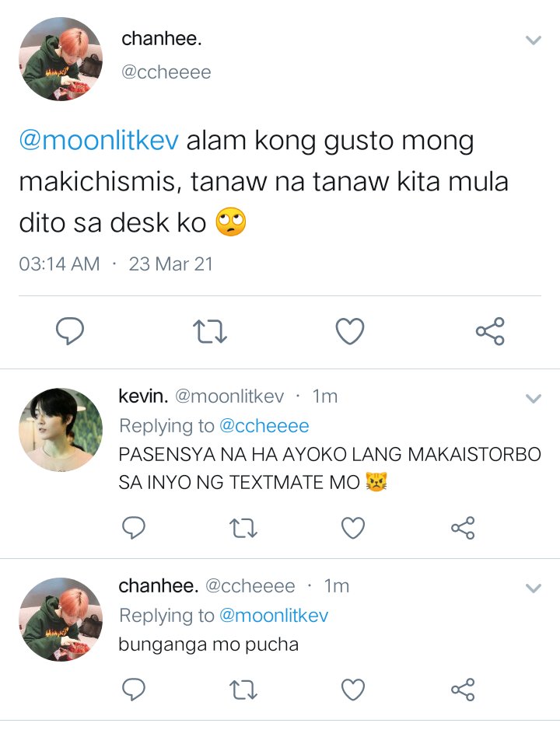Screen dimensions: 560x730
Task: Like the main tweet about makichismis
Action: (x=350, y=331)
